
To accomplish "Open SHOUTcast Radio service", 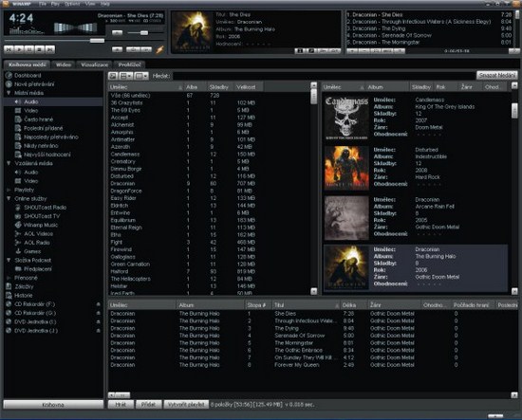I will (x=45, y=208).
